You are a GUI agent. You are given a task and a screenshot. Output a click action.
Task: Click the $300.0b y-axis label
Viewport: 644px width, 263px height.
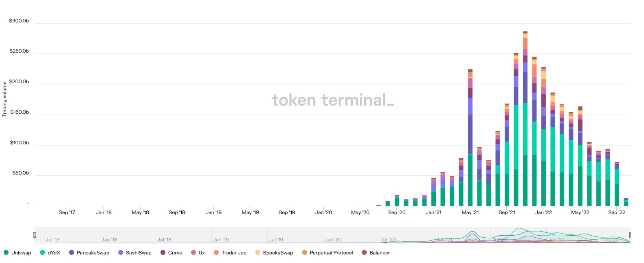pos(19,21)
